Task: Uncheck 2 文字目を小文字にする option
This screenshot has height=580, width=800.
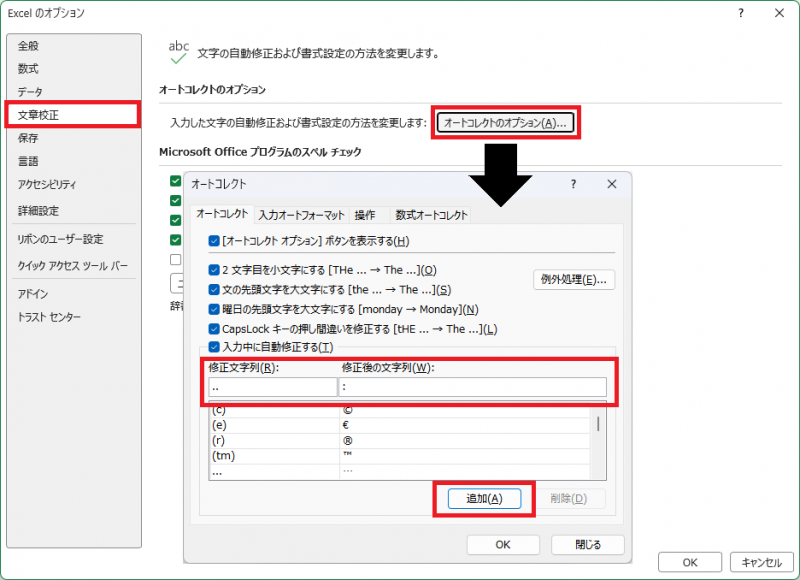Action: click(214, 270)
